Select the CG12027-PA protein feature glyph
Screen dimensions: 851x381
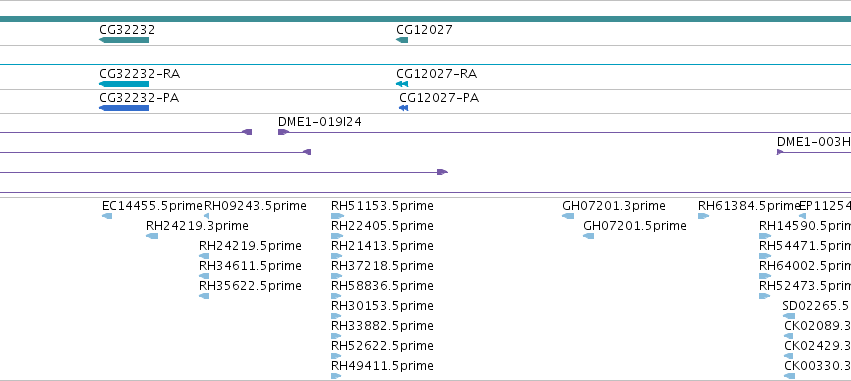click(x=404, y=108)
